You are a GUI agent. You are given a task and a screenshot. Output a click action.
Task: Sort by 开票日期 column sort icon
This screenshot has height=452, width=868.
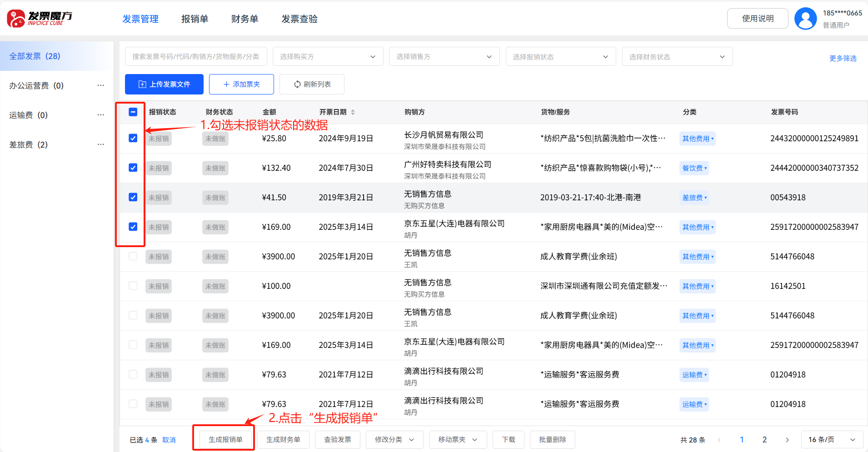tap(353, 112)
